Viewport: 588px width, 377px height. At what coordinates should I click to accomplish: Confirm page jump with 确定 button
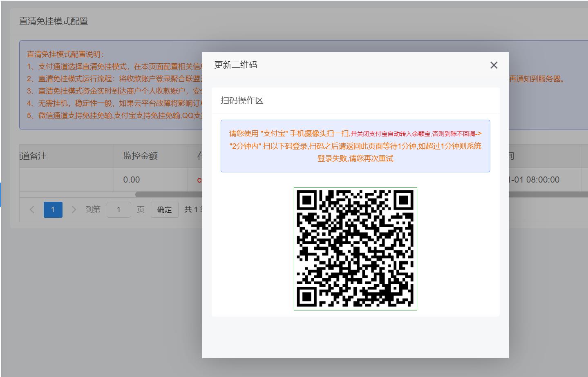pyautogui.click(x=164, y=210)
